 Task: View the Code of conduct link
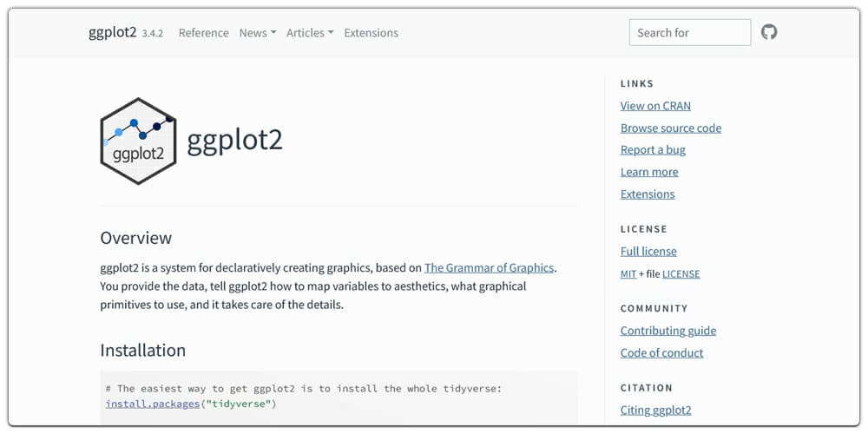pos(661,352)
